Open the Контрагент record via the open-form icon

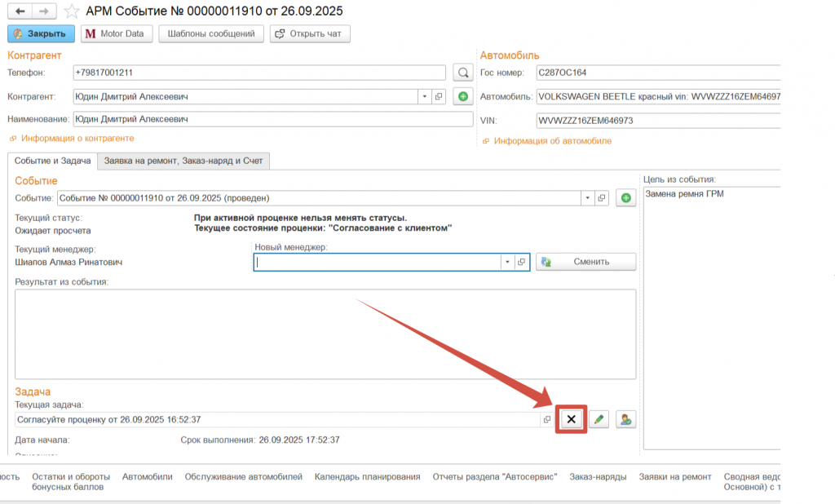tap(439, 96)
